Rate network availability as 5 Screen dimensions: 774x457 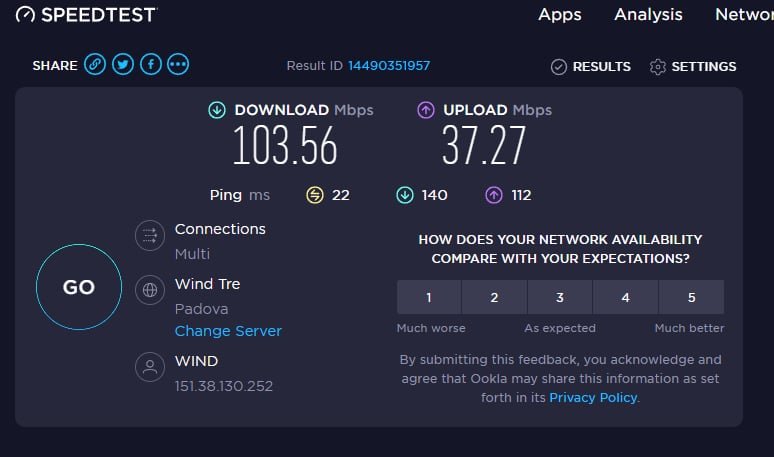(692, 297)
